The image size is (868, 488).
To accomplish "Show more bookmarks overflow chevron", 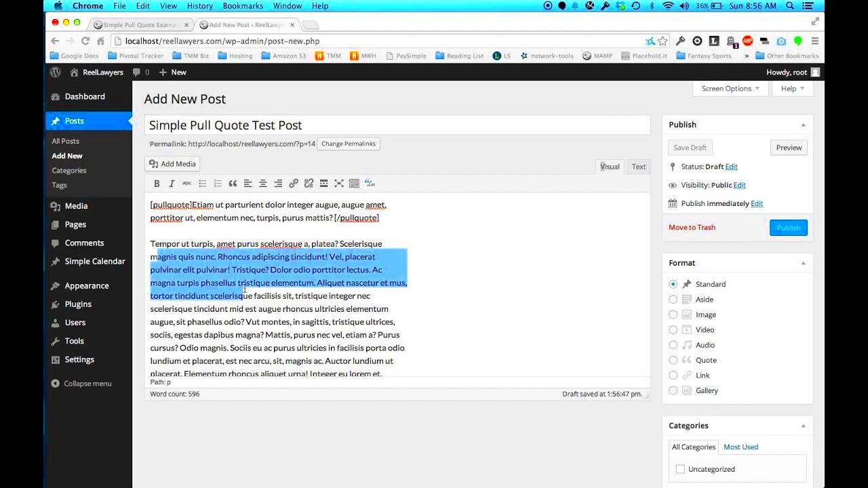I will click(747, 56).
